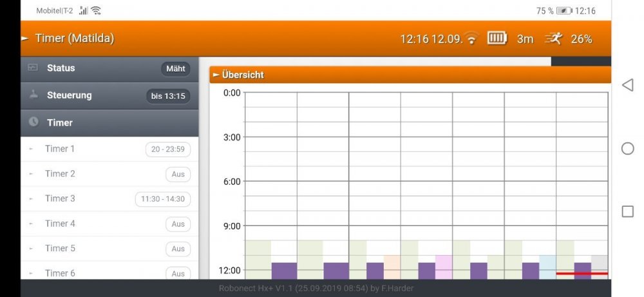This screenshot has width=644, height=297.
Task: Expand the Timer (Matilda) title arrow
Action: tap(25, 39)
